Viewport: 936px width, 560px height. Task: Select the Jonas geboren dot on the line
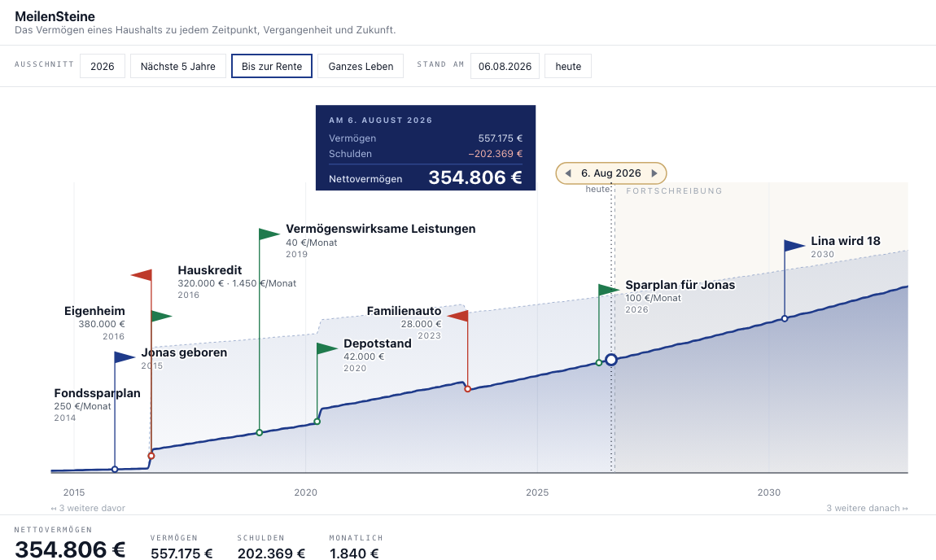[x=115, y=470]
